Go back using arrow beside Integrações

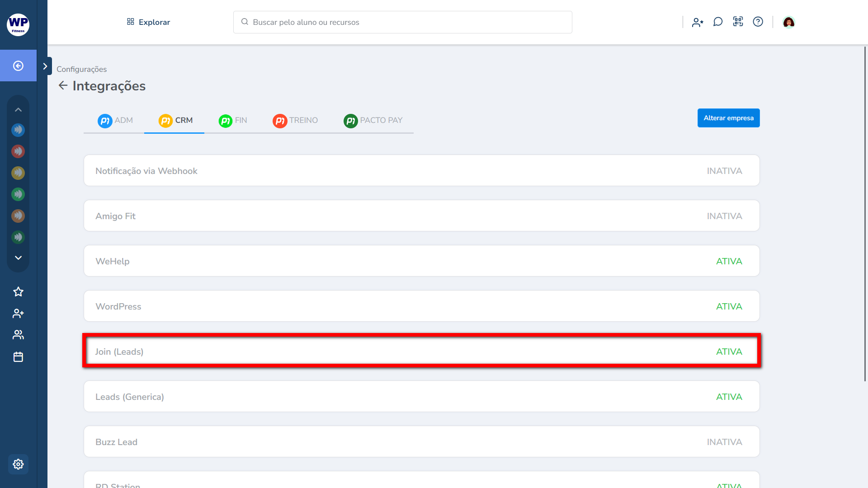point(63,85)
